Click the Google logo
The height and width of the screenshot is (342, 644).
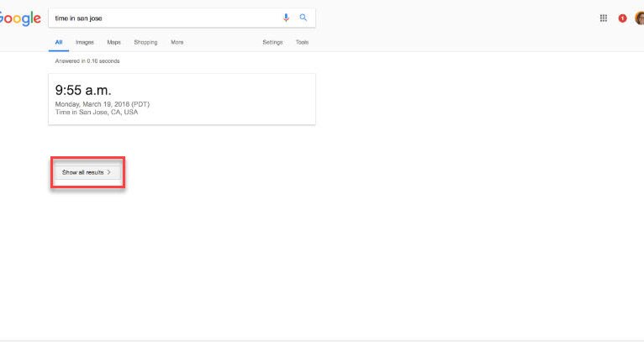coord(18,18)
